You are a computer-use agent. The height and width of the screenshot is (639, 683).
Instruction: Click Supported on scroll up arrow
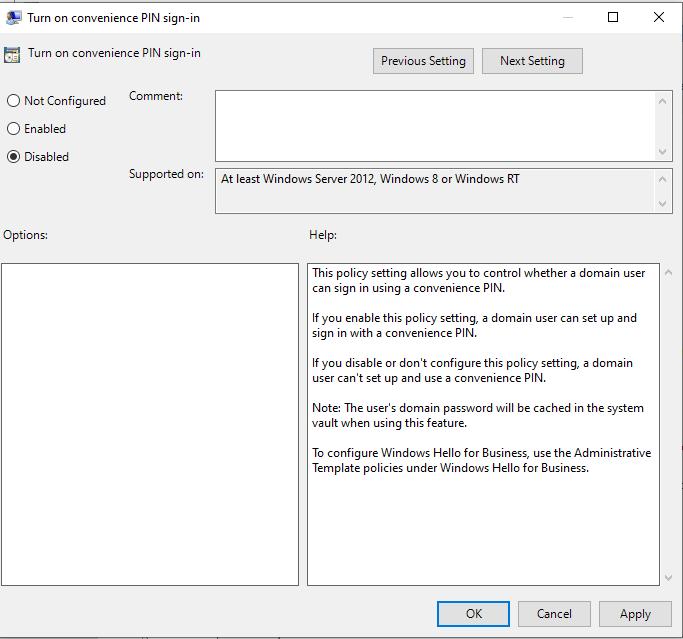pos(663,178)
